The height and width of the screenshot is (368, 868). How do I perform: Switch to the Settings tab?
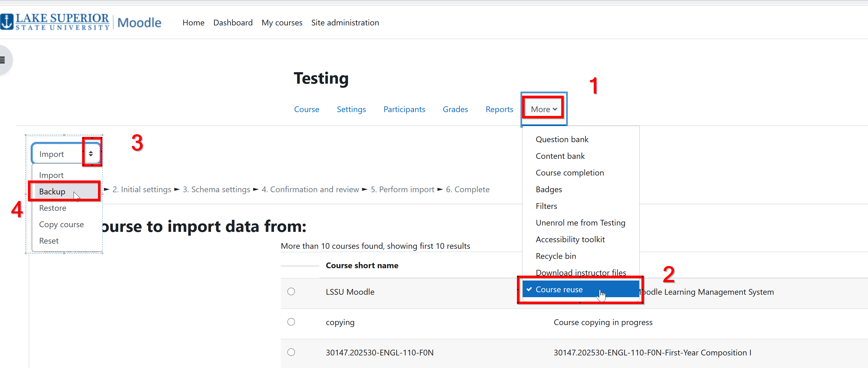click(x=351, y=109)
